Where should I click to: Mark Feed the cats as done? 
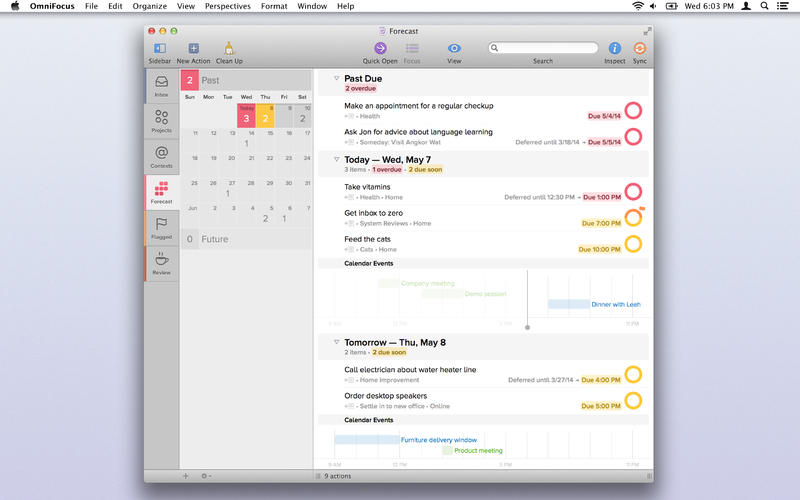pos(633,244)
